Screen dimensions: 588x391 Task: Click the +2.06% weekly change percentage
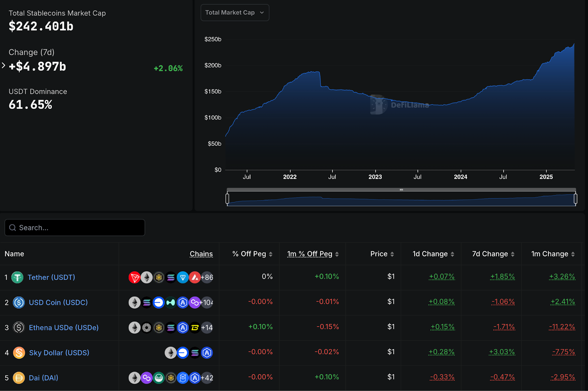pos(168,68)
